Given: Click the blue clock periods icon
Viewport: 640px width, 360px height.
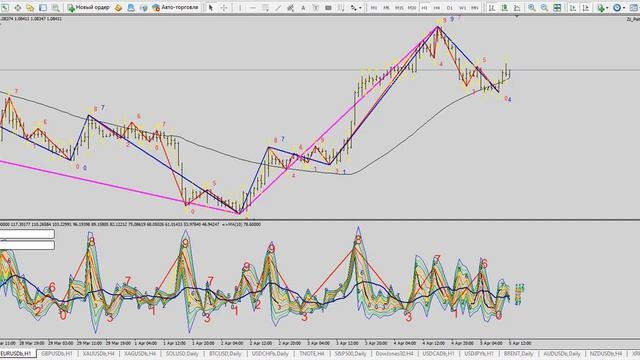Looking at the screenshot, I should pos(617,8).
